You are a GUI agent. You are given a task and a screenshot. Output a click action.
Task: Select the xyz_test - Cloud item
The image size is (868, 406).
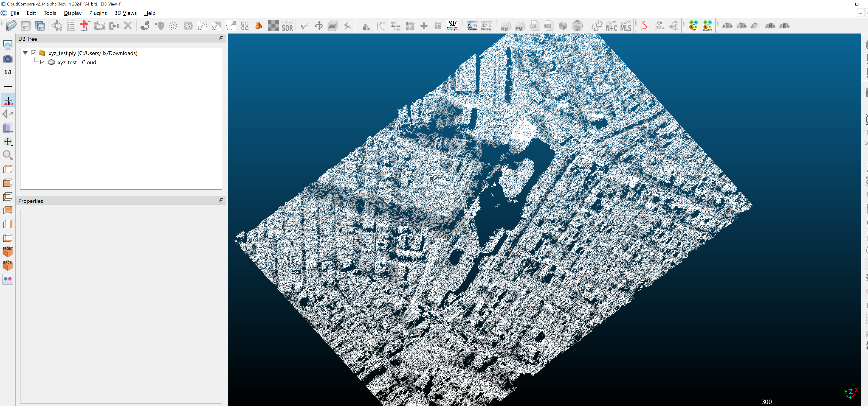(x=77, y=62)
